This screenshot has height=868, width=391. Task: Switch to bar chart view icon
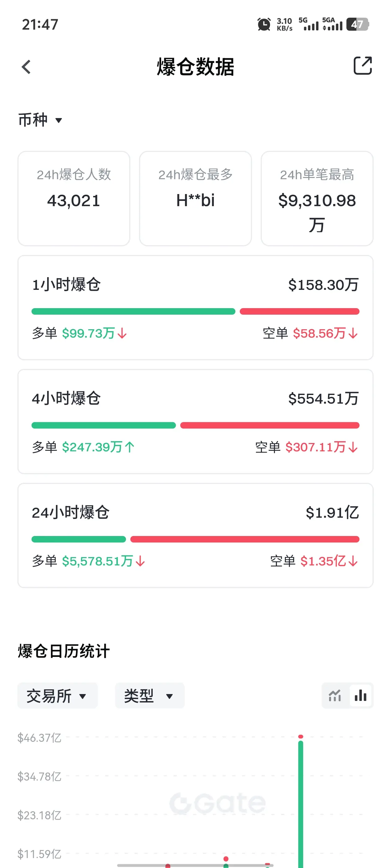(x=360, y=695)
